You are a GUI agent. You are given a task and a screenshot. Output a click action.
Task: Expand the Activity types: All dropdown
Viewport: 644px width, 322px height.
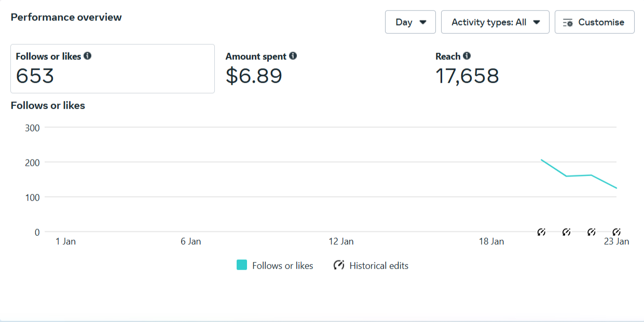(x=495, y=22)
